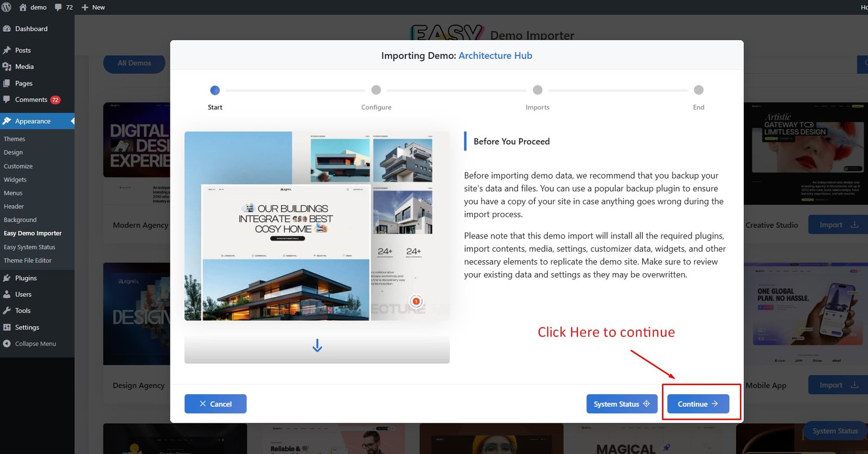
Task: Collapse the admin sidebar menu
Action: click(x=37, y=344)
